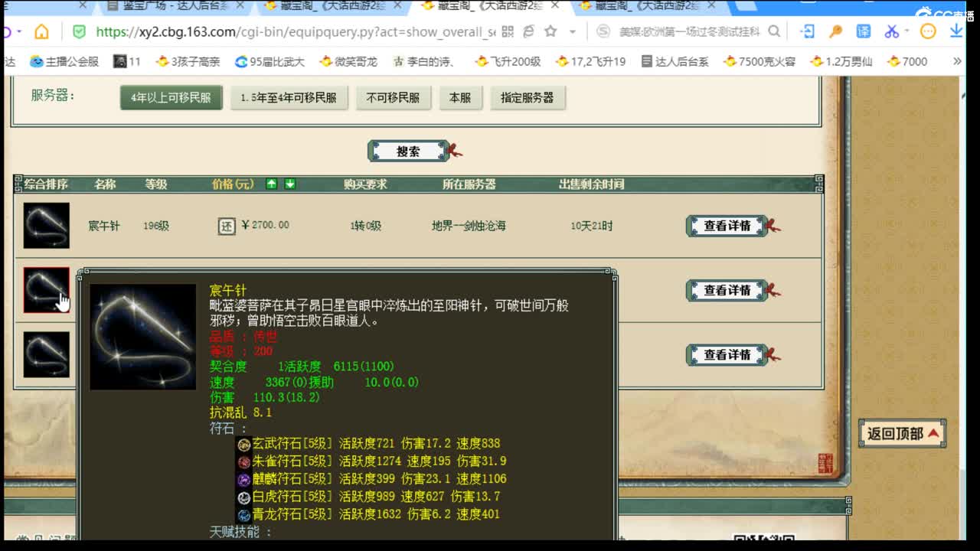Click the large 宸午针 image in tooltip
The height and width of the screenshot is (551, 980).
(x=143, y=337)
